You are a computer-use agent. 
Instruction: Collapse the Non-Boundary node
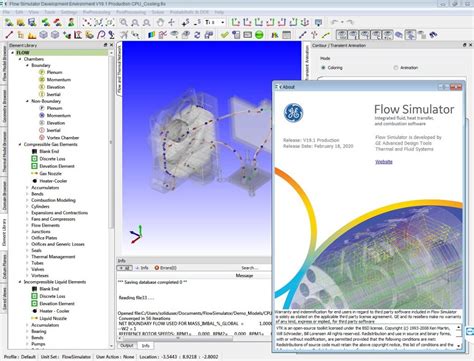(27, 101)
